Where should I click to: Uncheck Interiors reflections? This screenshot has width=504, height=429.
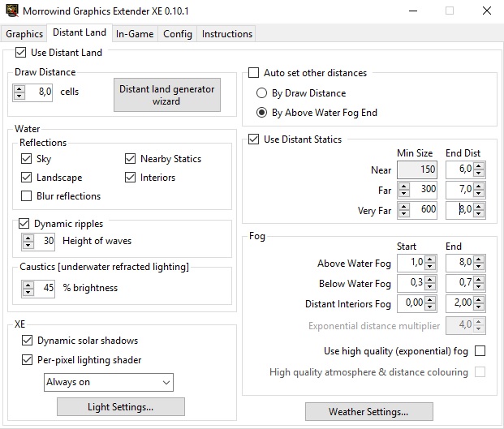click(x=130, y=178)
